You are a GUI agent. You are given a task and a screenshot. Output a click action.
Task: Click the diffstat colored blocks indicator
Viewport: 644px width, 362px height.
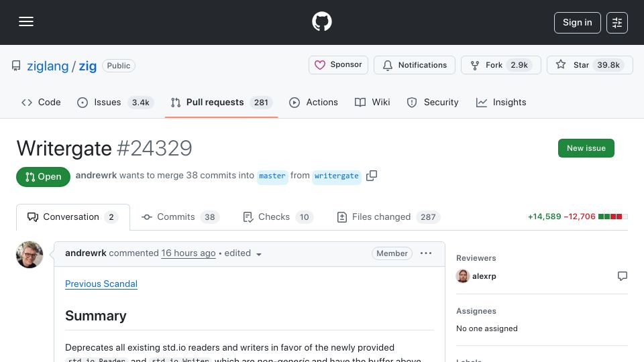tap(612, 217)
